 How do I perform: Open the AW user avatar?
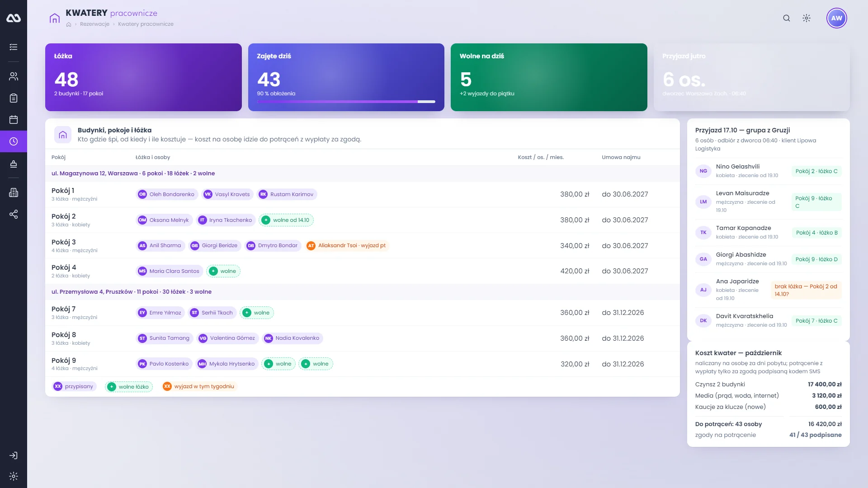(837, 18)
